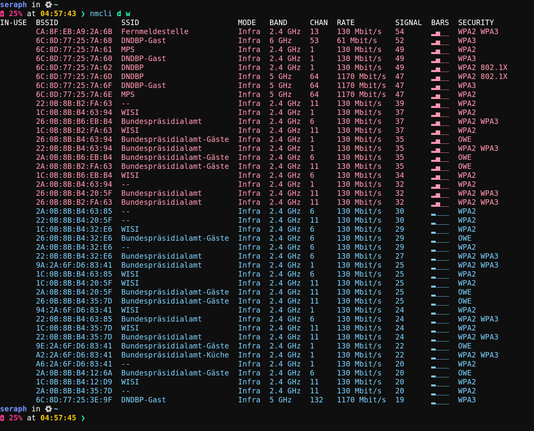Screen dimensions: 534x431
Task: Click the '6 GHz' band value
Action: click(281, 41)
